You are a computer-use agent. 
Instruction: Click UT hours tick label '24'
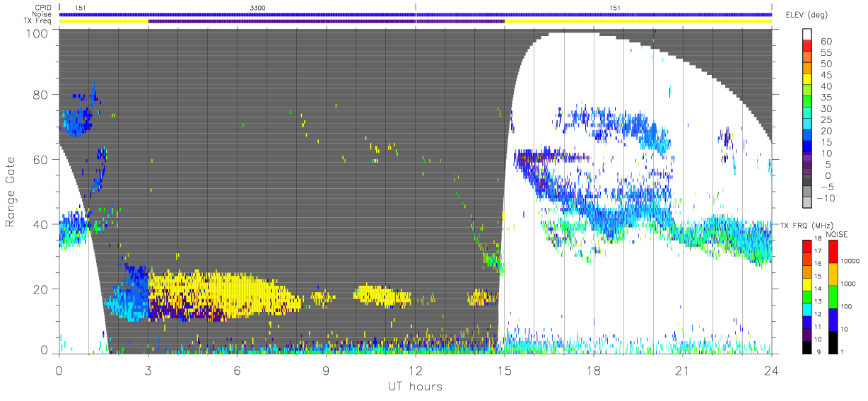(x=771, y=371)
